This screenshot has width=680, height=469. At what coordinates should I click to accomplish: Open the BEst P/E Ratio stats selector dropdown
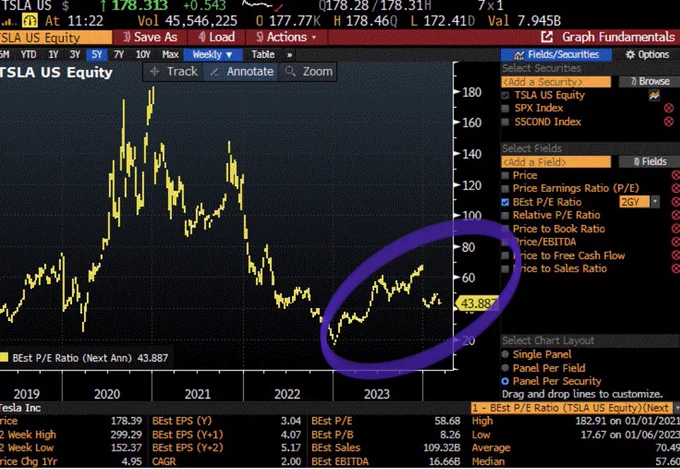(x=676, y=408)
